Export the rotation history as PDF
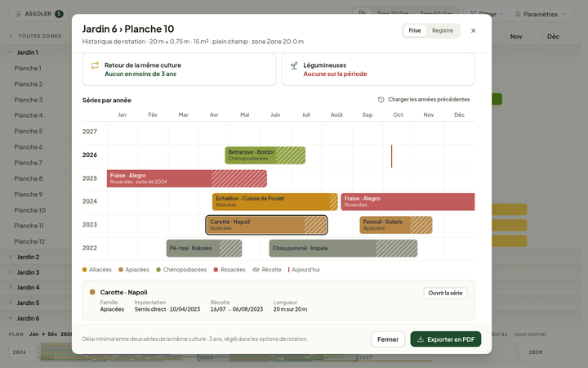This screenshot has height=368, width=588. point(446,339)
